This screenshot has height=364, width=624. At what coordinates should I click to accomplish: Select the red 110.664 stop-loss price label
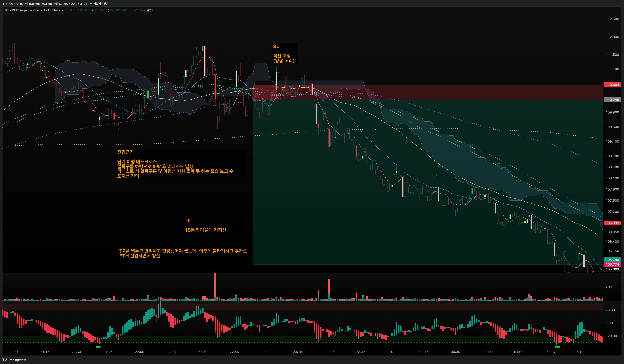point(612,85)
